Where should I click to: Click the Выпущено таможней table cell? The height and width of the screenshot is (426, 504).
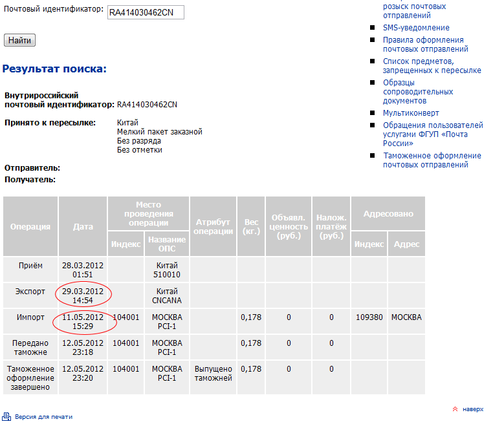point(213,374)
